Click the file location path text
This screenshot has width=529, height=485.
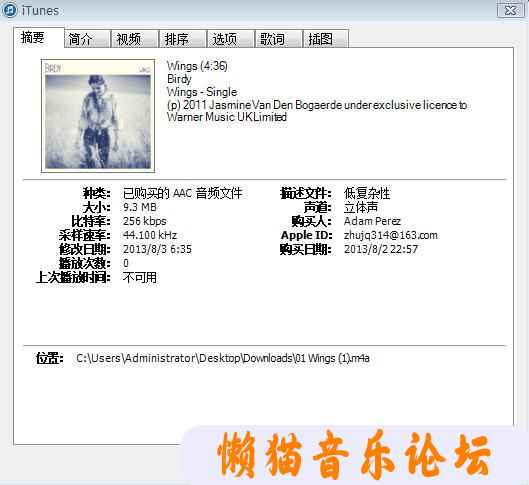tap(223, 358)
